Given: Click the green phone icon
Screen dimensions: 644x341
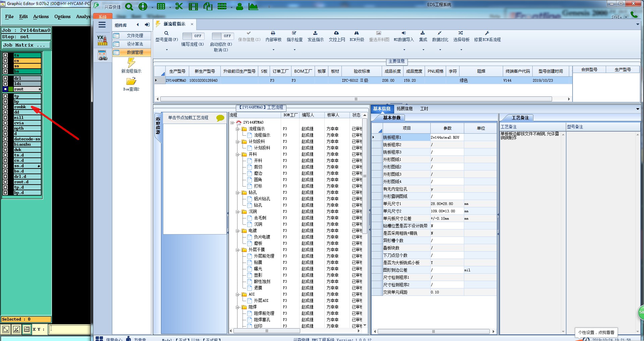Looking at the screenshot, I should [x=634, y=14].
